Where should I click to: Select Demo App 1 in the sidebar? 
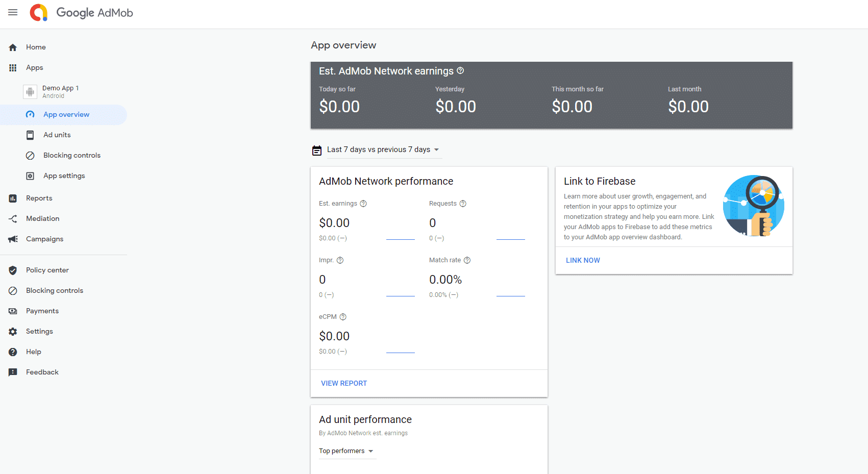coord(60,91)
